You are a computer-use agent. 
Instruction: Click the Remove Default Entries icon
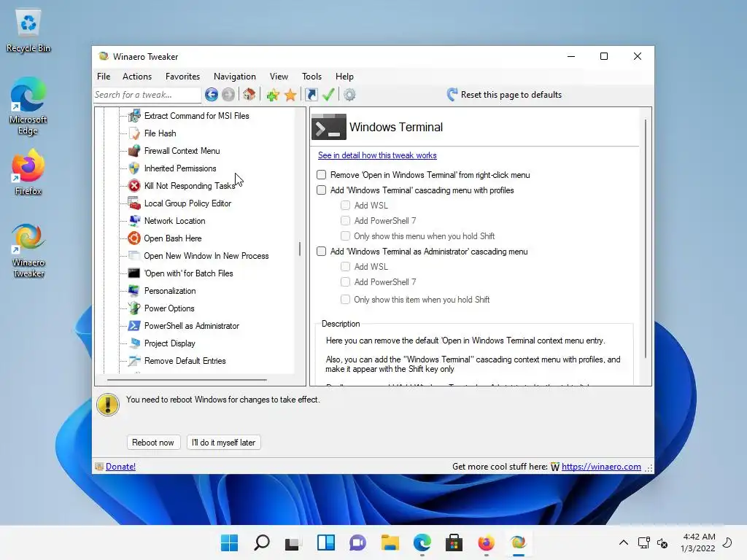point(134,361)
